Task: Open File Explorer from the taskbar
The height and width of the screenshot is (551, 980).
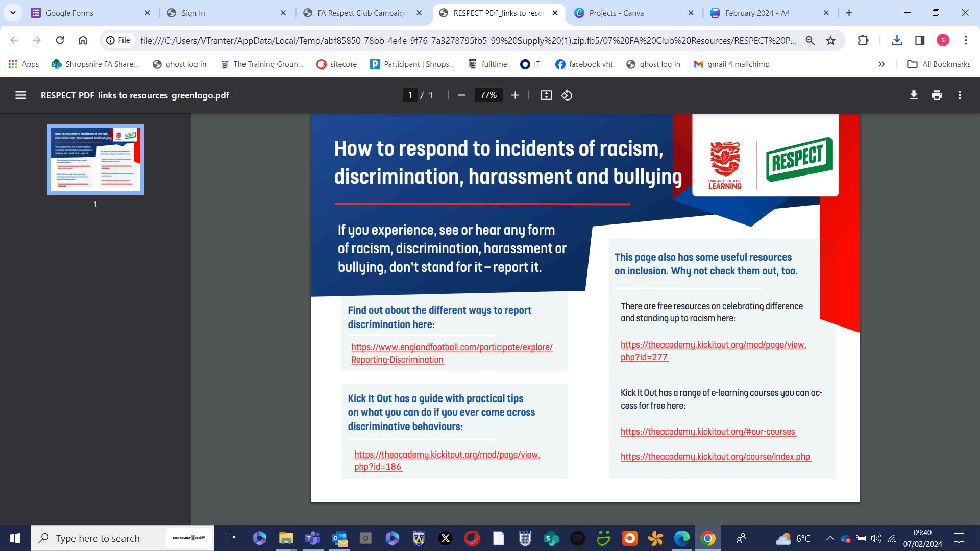Action: (286, 538)
